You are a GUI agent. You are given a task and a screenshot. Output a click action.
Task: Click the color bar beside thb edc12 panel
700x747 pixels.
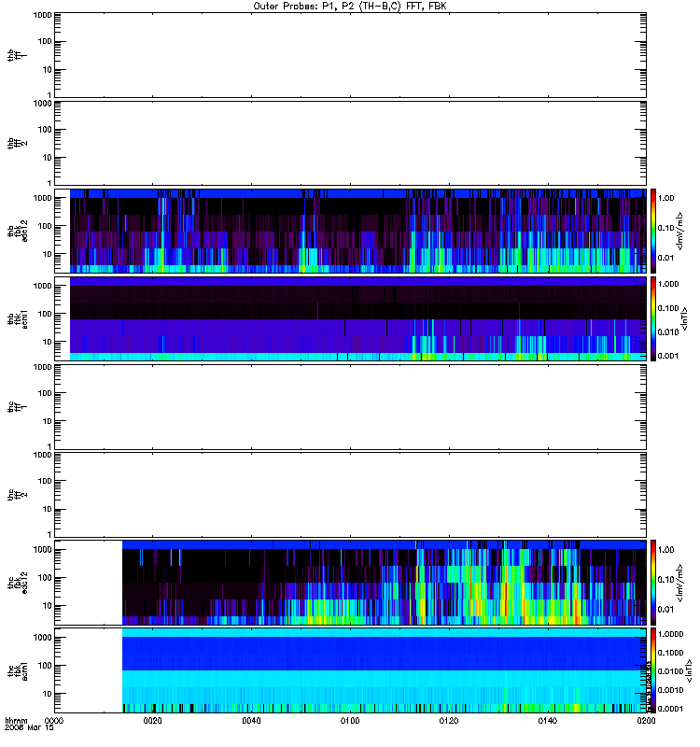pos(653,231)
